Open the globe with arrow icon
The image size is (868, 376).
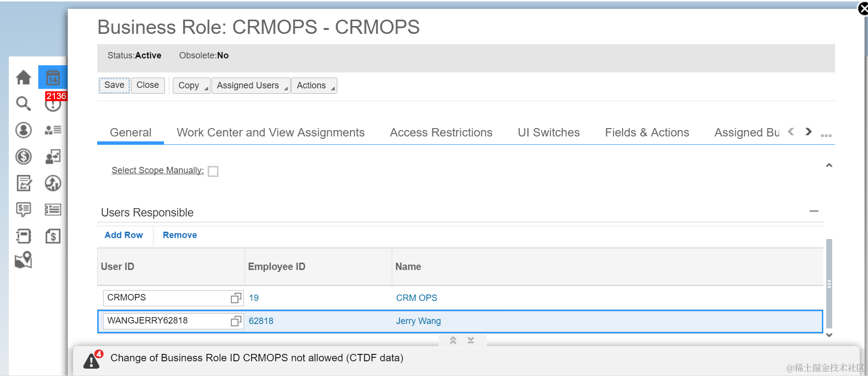coord(53,183)
